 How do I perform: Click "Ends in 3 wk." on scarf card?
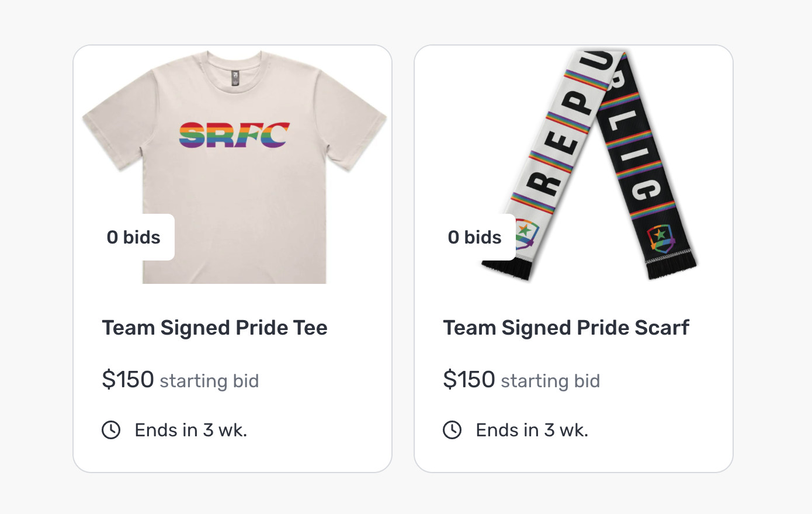[532, 430]
